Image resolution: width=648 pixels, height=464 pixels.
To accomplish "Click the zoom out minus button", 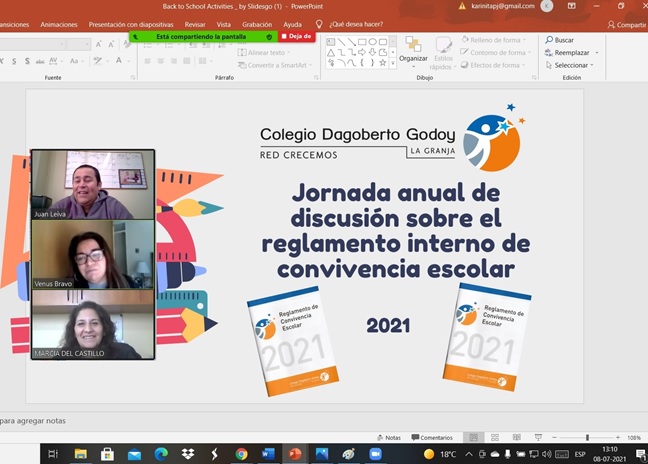I will pyautogui.click(x=555, y=437).
